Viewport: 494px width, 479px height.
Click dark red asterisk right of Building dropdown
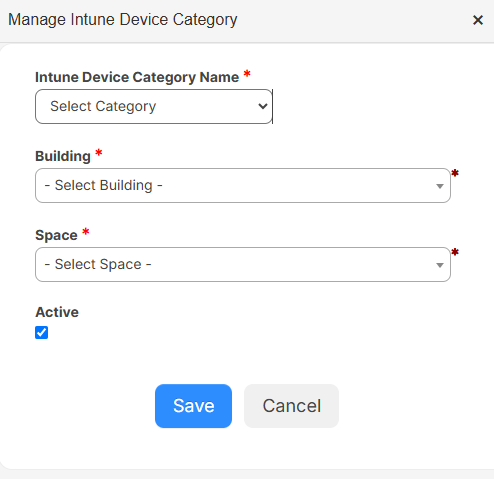pos(455,173)
